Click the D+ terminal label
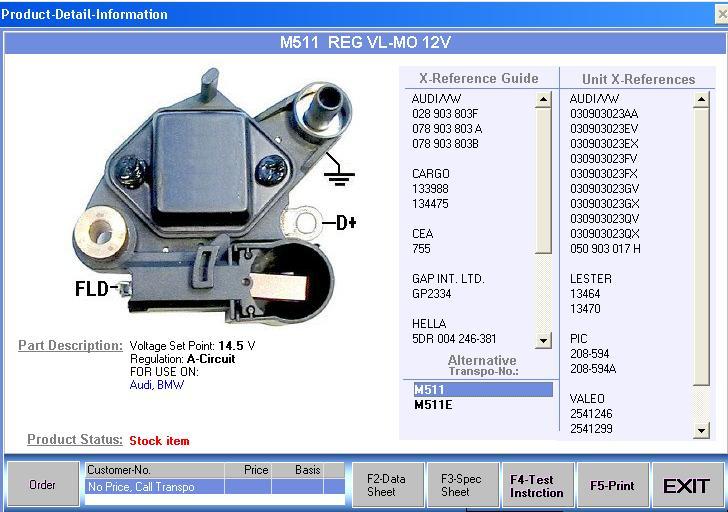The height and width of the screenshot is (512, 728). tap(346, 223)
